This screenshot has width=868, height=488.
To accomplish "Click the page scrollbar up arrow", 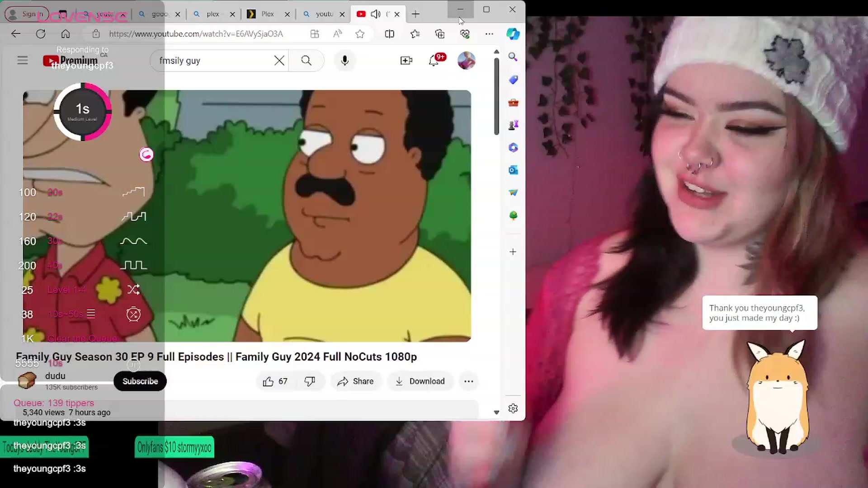I will click(x=496, y=52).
